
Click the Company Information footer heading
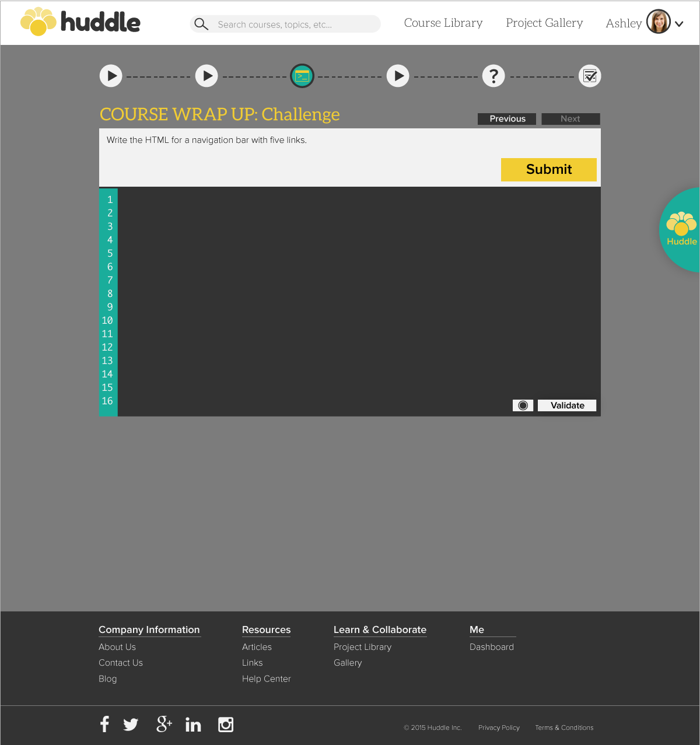click(149, 630)
